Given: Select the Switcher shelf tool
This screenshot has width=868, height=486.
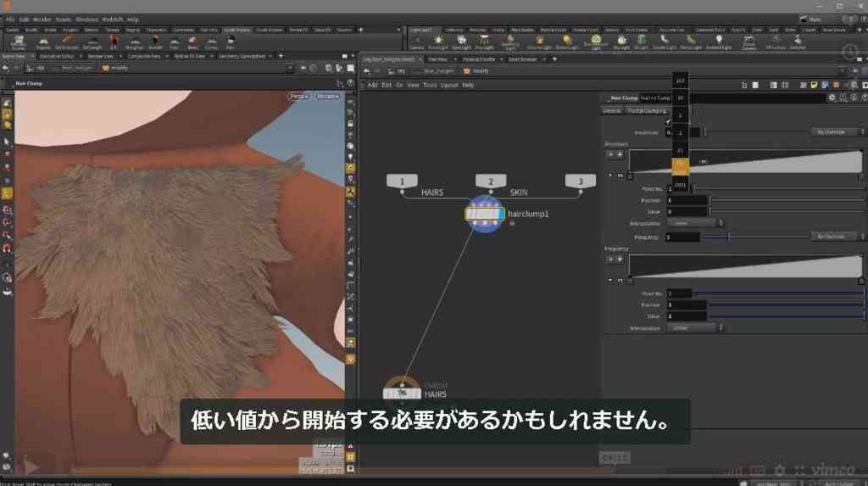Looking at the screenshot, I should [x=797, y=42].
